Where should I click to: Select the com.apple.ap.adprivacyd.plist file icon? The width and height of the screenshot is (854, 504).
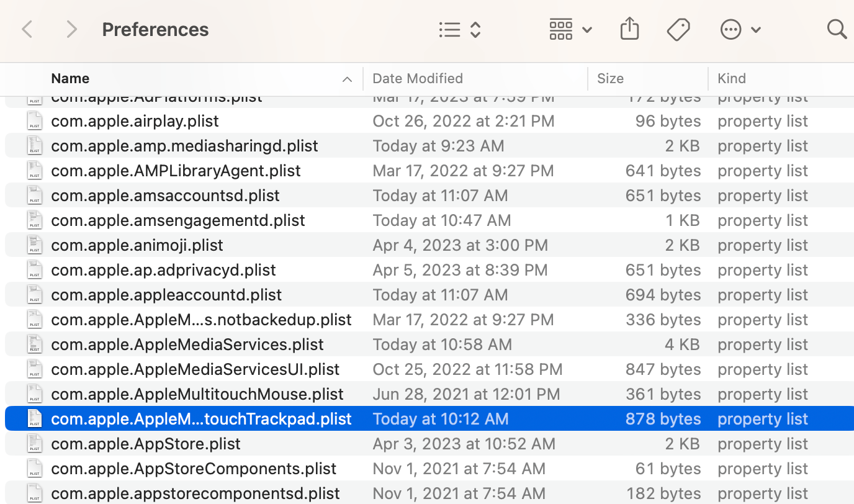(35, 270)
